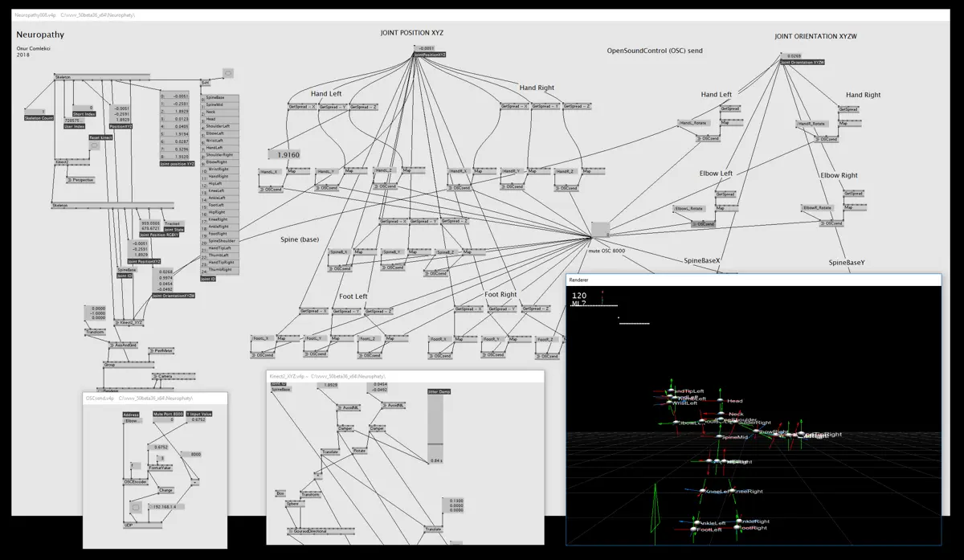Viewport: 964px width, 560px height.
Task: Click the OpenSoundControl (OSC) send label
Action: click(655, 51)
